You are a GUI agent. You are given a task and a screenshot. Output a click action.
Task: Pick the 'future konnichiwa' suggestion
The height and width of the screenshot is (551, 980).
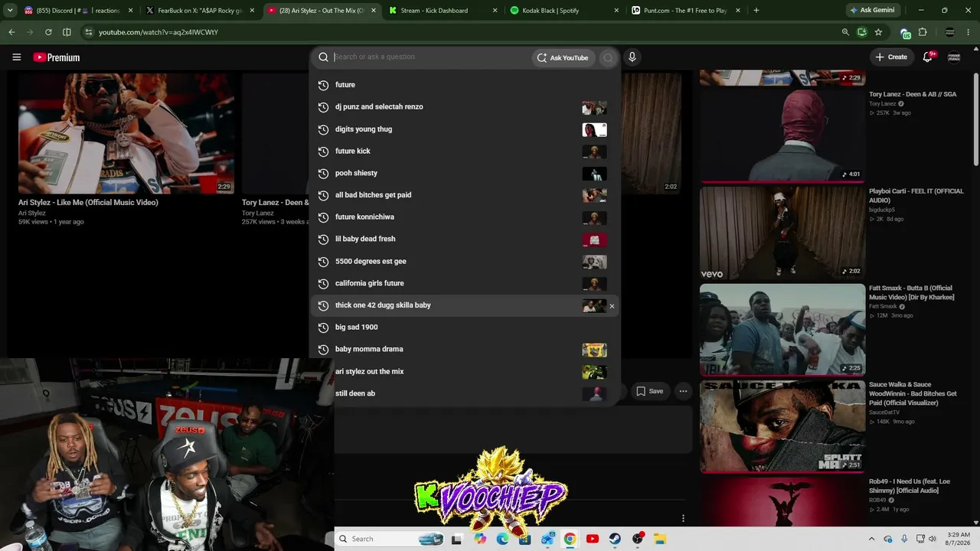pos(464,217)
